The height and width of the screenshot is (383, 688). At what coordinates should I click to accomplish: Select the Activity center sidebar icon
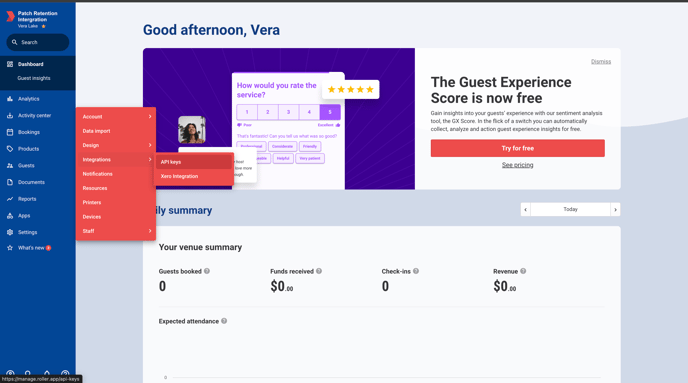[x=10, y=115]
